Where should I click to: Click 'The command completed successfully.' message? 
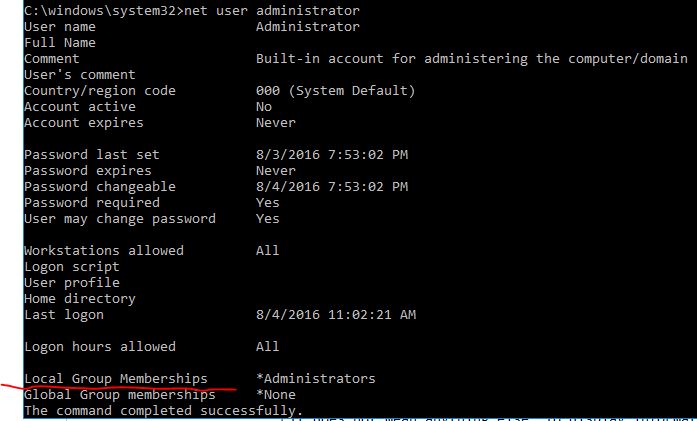coord(164,411)
